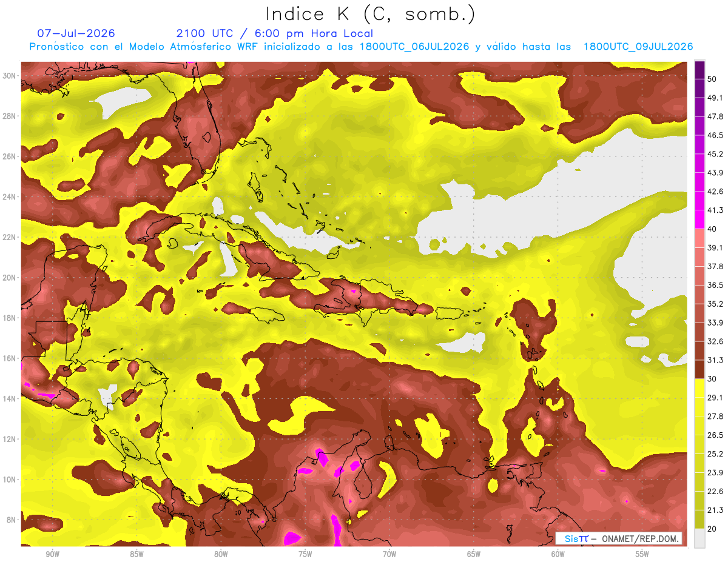Click the '32.6' color scale value
Image resolution: width=728 pixels, height=562 pixels.
click(x=715, y=341)
